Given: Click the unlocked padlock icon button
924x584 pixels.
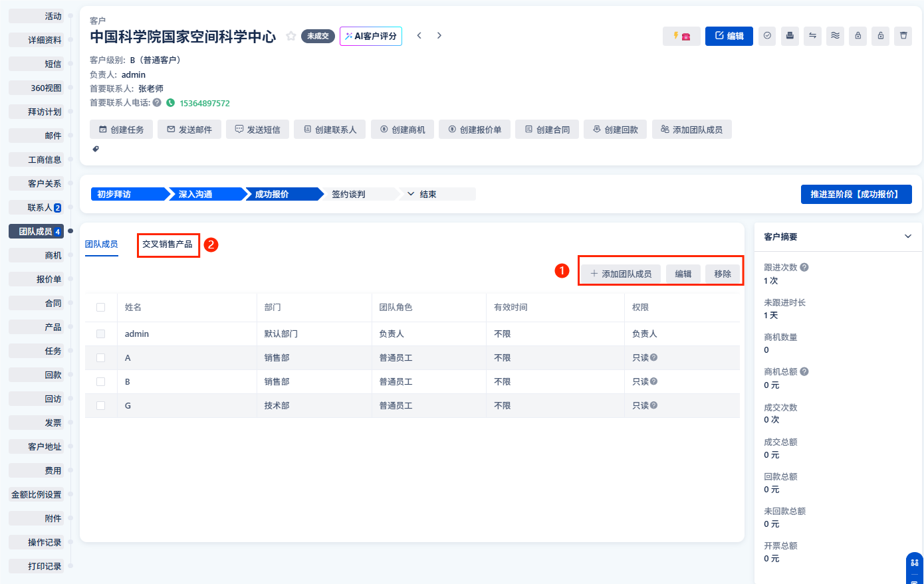Looking at the screenshot, I should 880,36.
